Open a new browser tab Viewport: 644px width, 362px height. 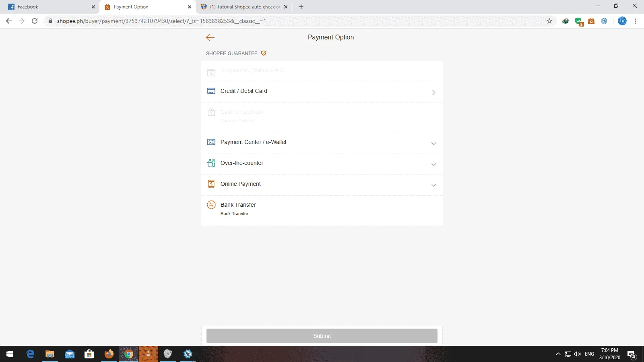pos(301,7)
